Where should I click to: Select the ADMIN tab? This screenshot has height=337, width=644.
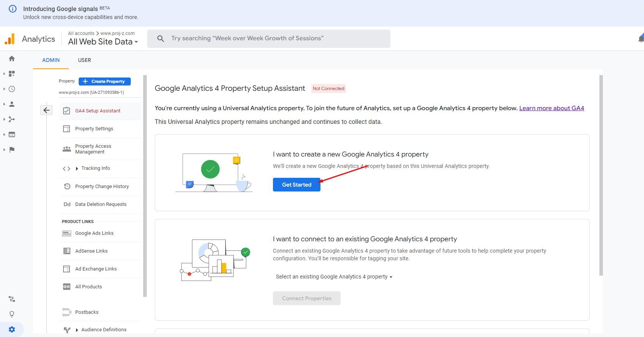pyautogui.click(x=51, y=60)
